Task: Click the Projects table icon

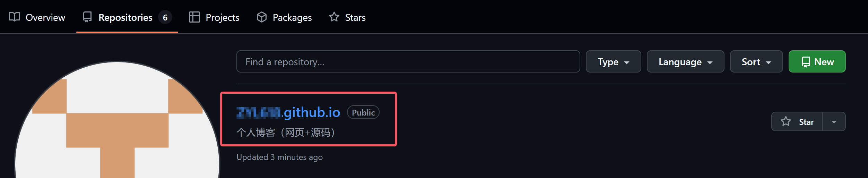Action: pos(194,17)
